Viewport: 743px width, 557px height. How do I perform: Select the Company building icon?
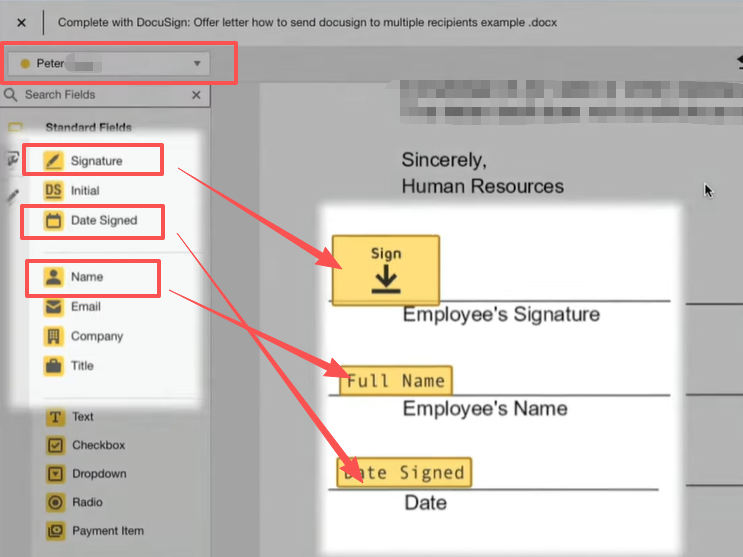coord(54,336)
